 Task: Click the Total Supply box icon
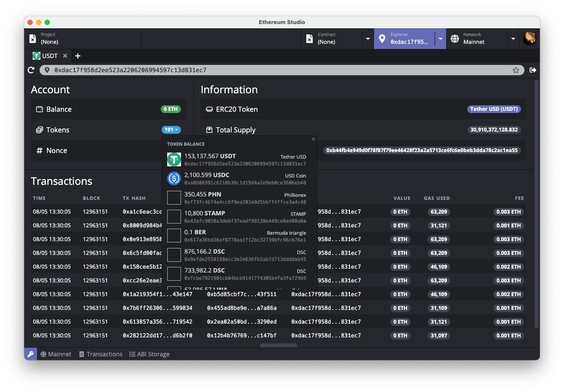pyautogui.click(x=209, y=130)
